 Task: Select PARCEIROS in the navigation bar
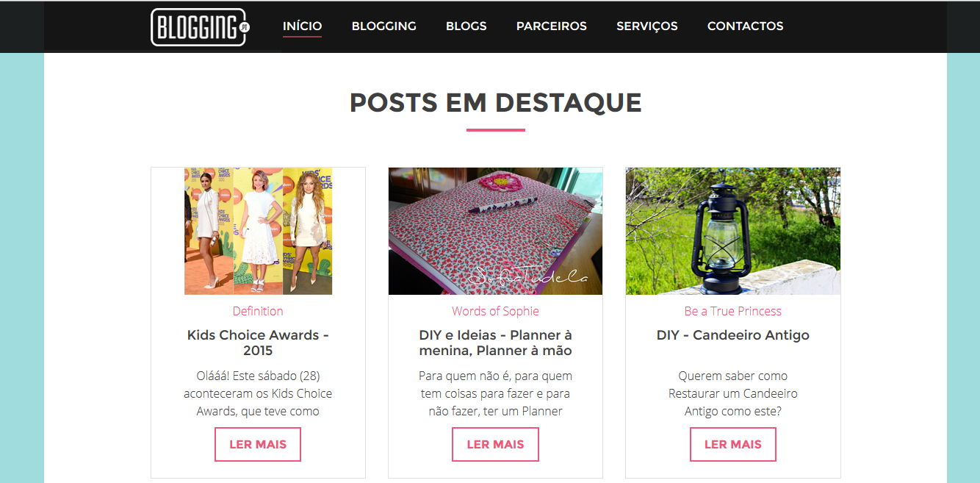(551, 26)
